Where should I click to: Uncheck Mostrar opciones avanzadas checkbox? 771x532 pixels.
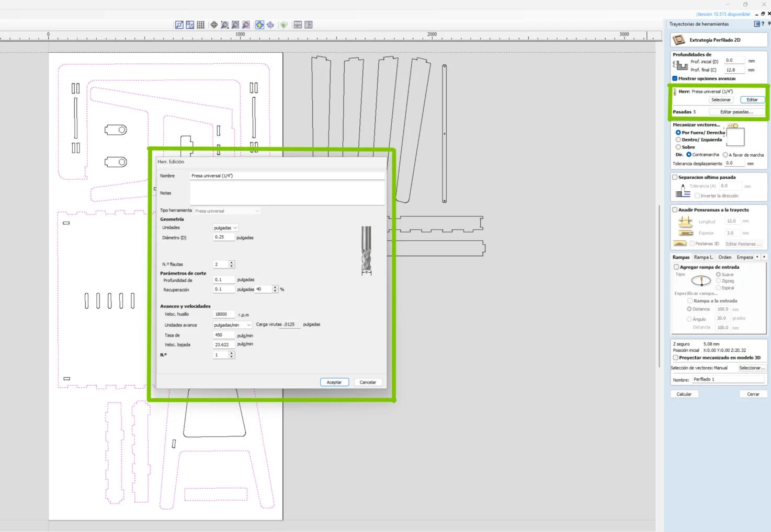point(675,78)
